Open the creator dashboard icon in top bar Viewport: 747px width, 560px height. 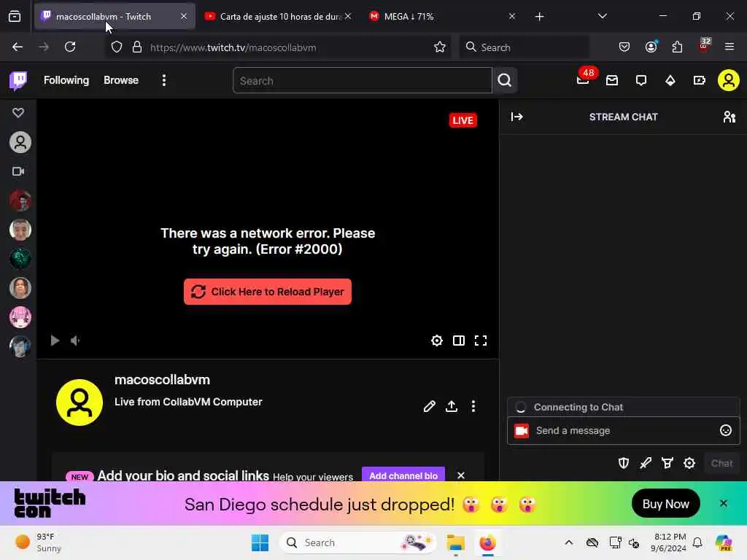[700, 80]
